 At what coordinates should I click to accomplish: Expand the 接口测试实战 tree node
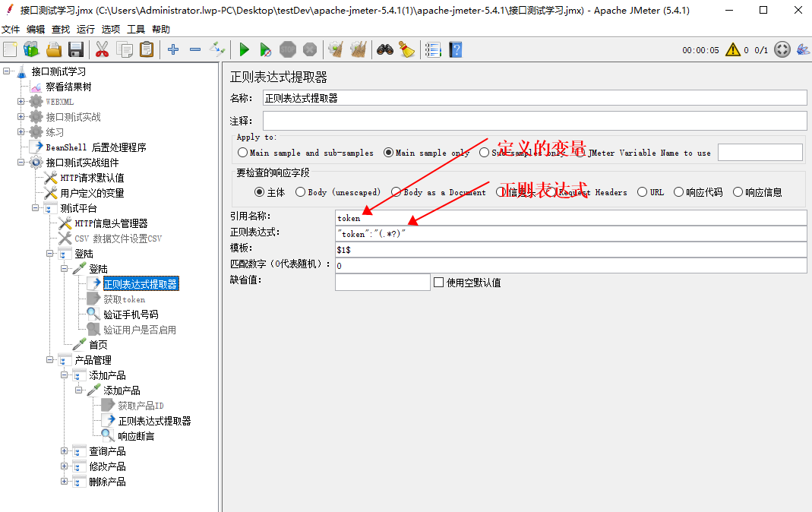21,116
